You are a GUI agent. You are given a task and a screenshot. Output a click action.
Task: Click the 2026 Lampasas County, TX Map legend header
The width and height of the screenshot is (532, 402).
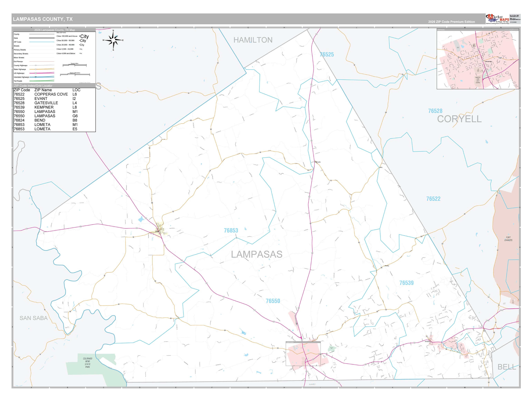pyautogui.click(x=55, y=30)
